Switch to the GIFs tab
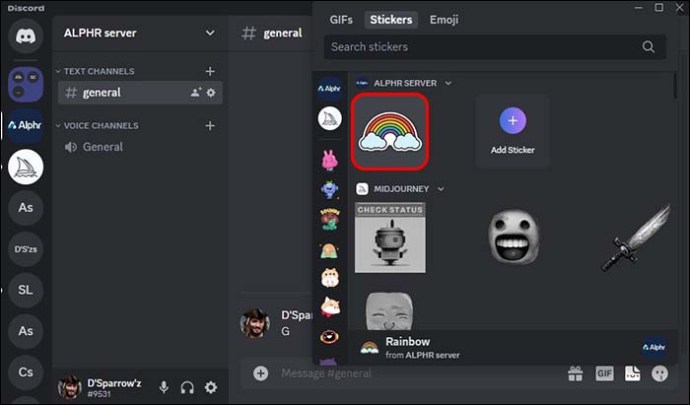Viewport: 690px width, 405px height. [341, 19]
